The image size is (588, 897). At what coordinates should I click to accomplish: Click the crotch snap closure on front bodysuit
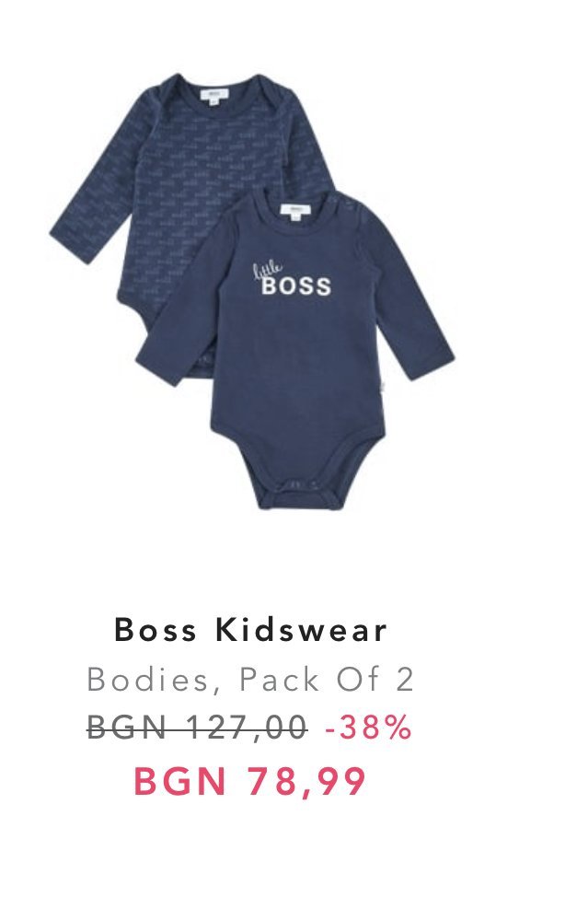coord(297,487)
